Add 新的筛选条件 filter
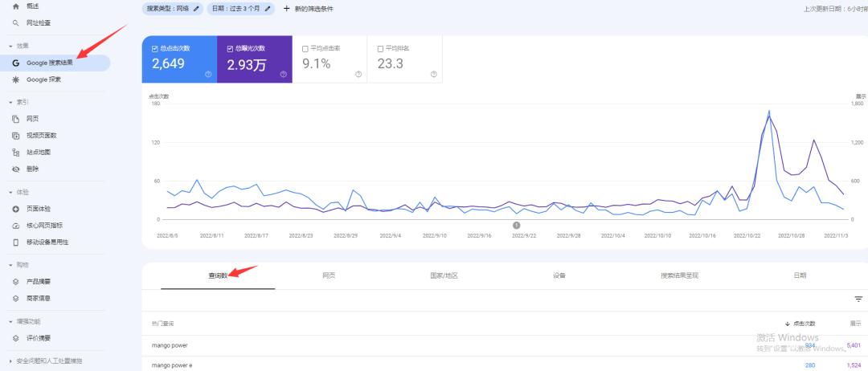Viewport: 868px width, 371px height. pos(308,9)
